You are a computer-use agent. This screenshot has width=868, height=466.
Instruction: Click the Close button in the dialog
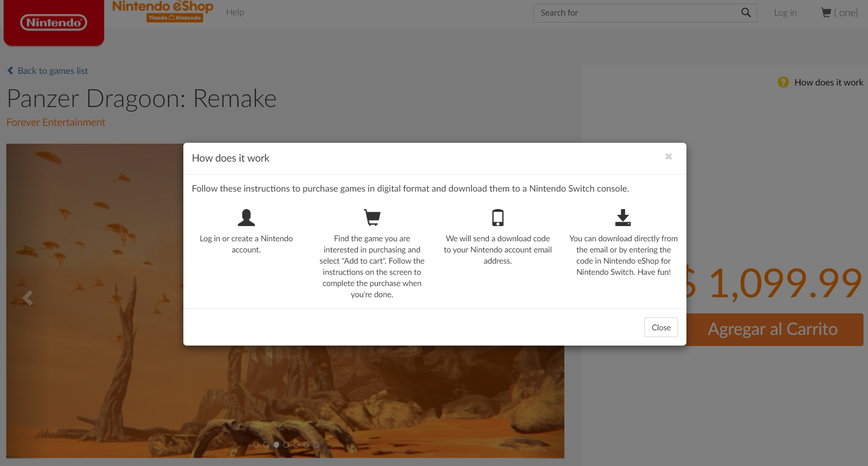point(661,327)
